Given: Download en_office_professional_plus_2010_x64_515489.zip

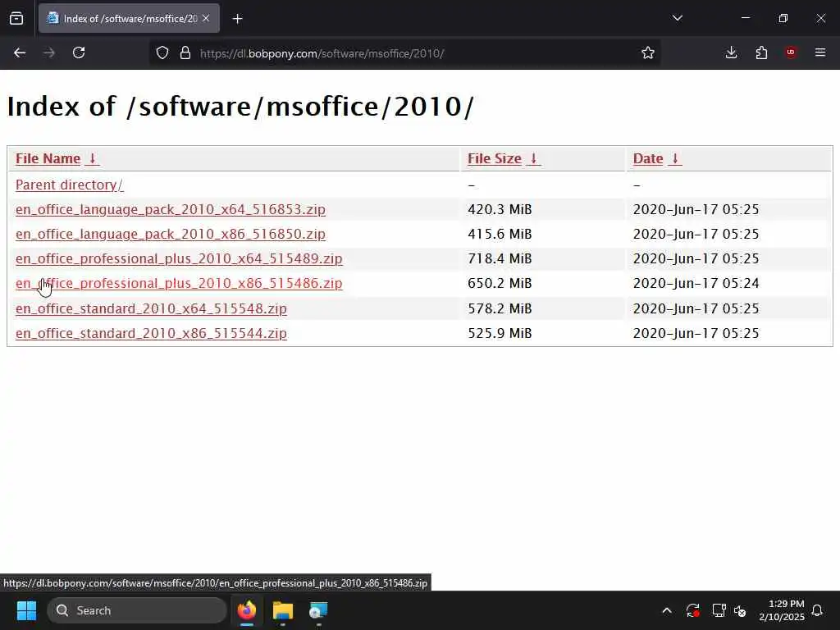Looking at the screenshot, I should pos(179,258).
